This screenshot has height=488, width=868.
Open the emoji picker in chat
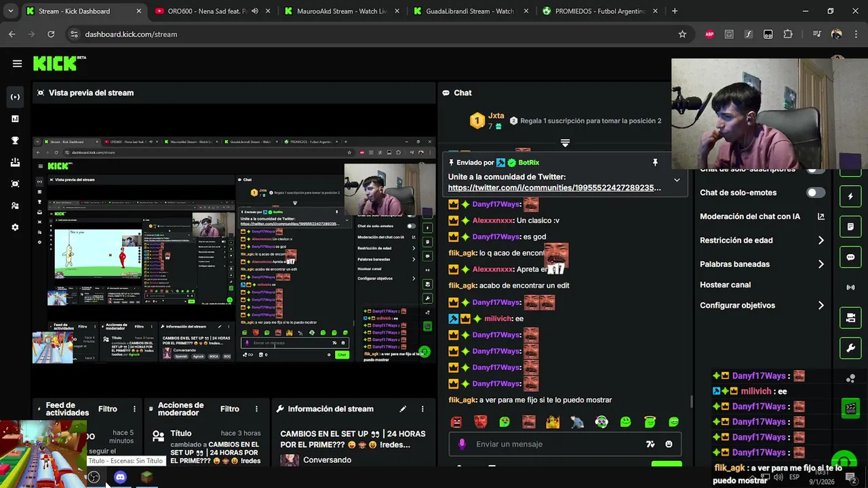tap(669, 444)
